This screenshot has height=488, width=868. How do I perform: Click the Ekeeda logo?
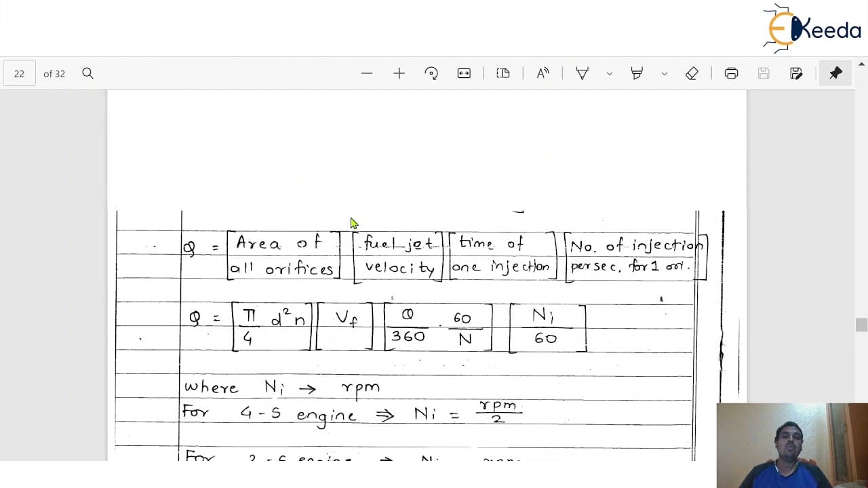tap(812, 28)
